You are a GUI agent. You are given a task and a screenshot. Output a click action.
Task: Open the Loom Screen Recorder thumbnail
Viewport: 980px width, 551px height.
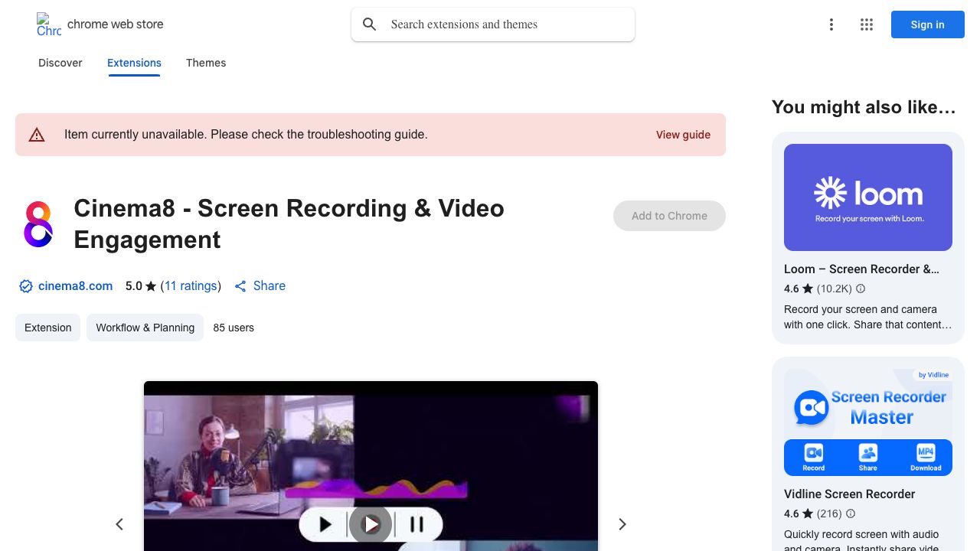click(x=867, y=197)
